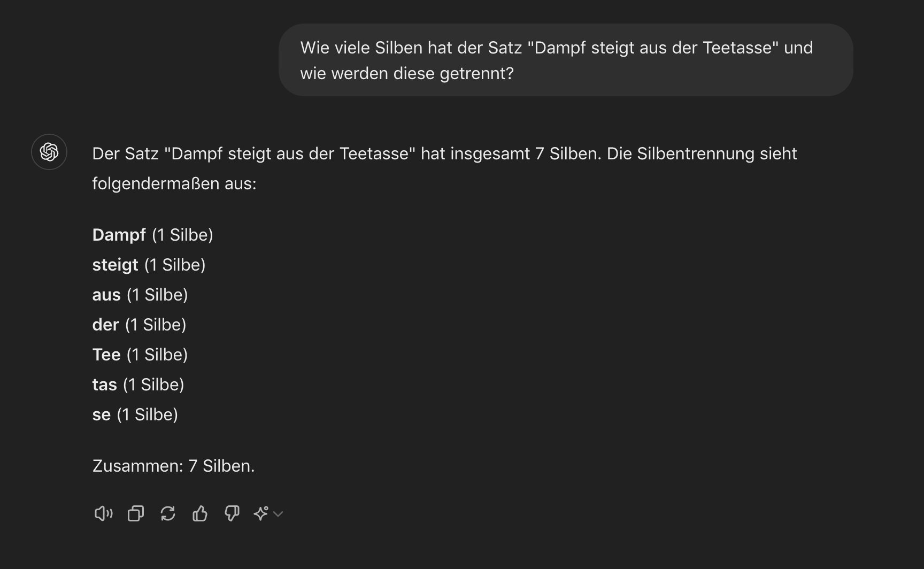Mark the response with thumbs down

(232, 514)
